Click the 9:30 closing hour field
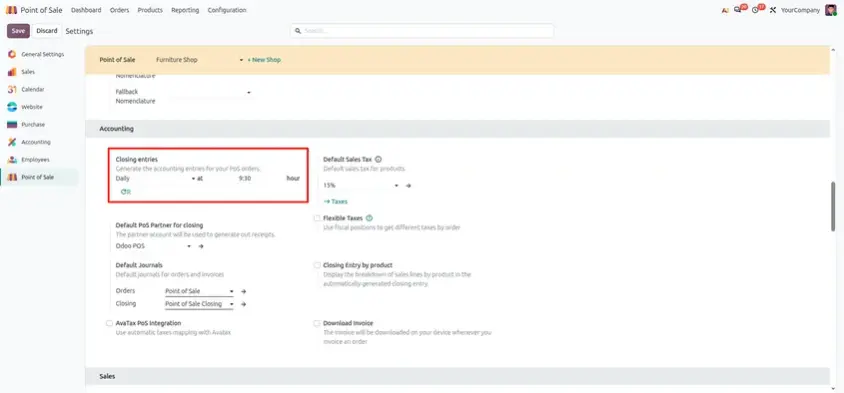The image size is (844, 393). (245, 178)
